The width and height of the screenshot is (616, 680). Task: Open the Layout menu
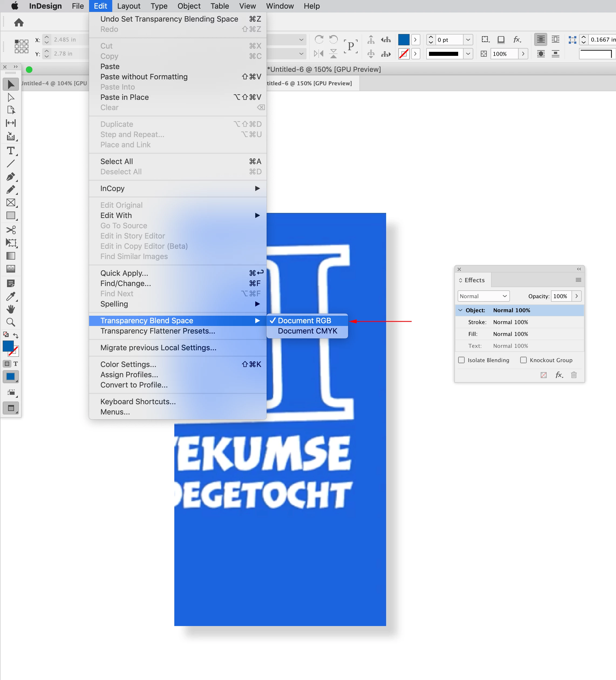pyautogui.click(x=128, y=6)
